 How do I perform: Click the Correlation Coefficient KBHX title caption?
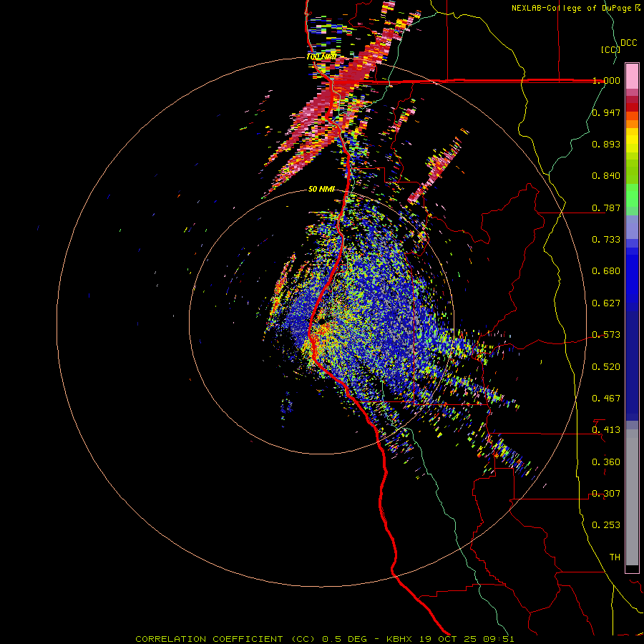click(x=325, y=639)
